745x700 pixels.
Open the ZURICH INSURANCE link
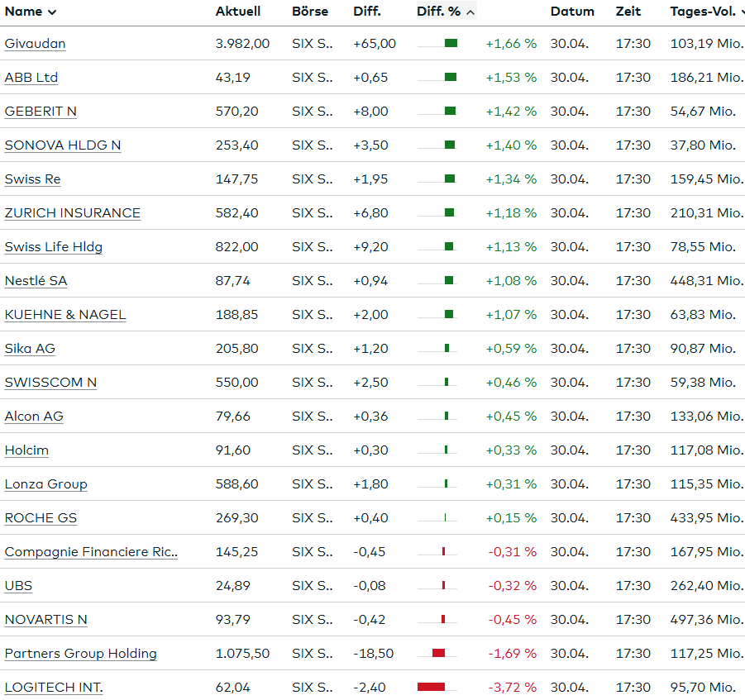(x=73, y=212)
